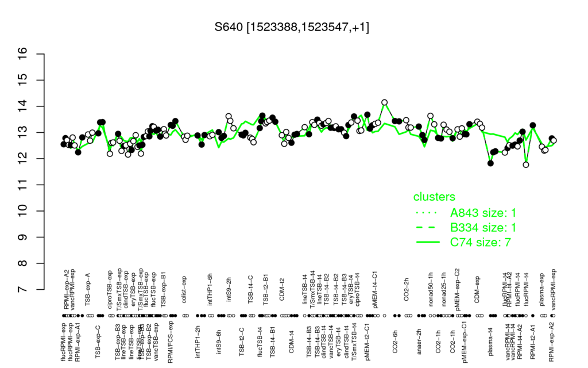
Task: Click y-axis tick label 7
Action: coord(22,290)
